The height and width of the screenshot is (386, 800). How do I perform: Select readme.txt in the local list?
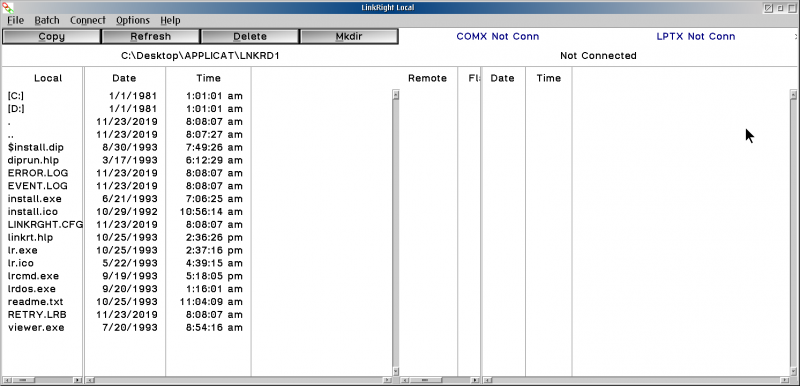(x=36, y=301)
